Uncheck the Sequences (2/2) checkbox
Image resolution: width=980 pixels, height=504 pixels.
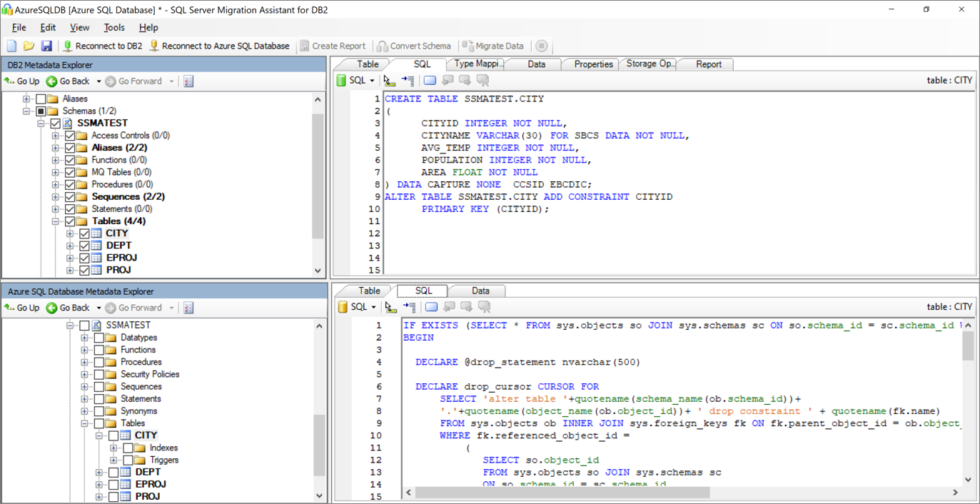click(x=69, y=196)
